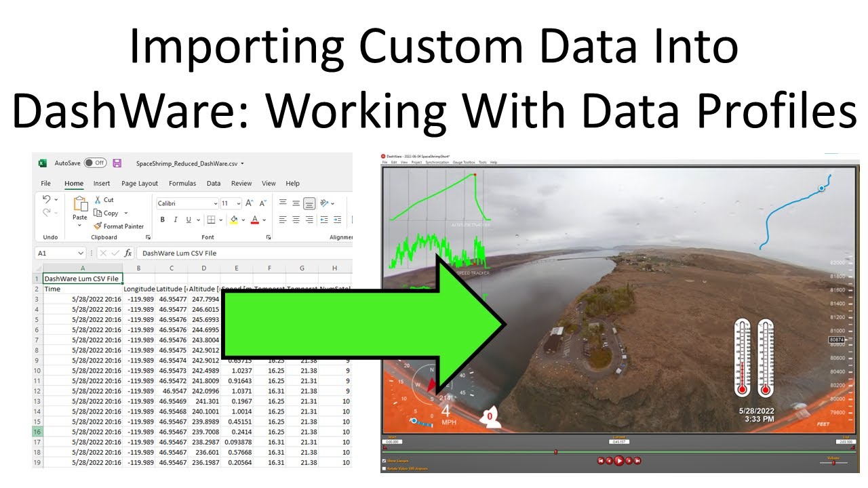Open the underline style dropdown arrow
868x488 pixels.
(197, 220)
